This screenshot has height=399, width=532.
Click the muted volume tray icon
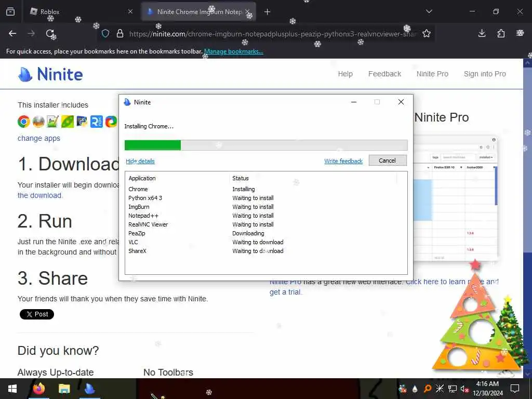point(464,389)
